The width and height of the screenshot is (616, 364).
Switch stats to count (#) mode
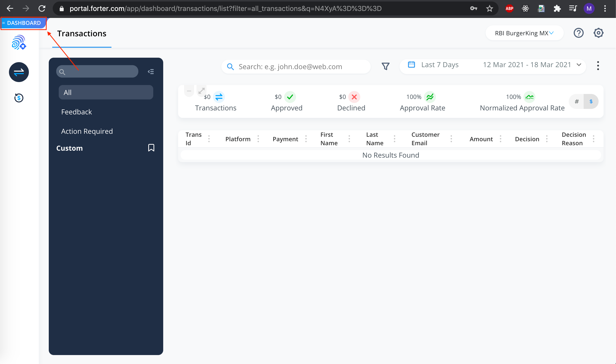(576, 101)
